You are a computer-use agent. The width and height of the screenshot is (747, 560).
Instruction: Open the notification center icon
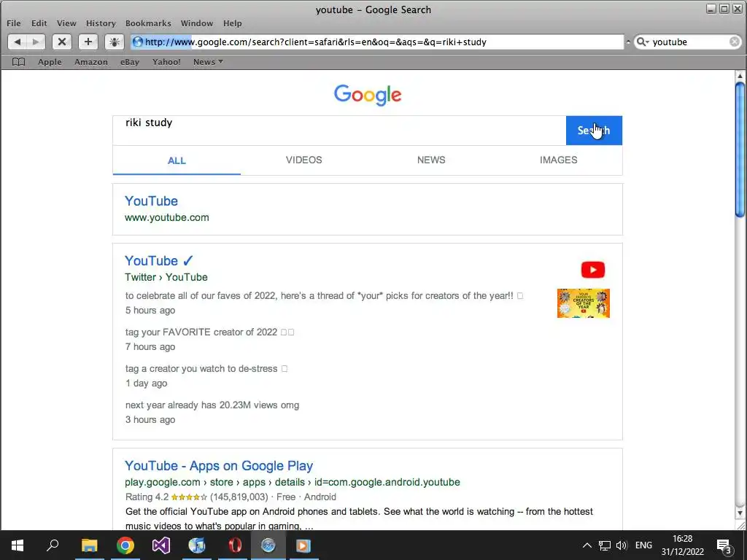(x=724, y=546)
